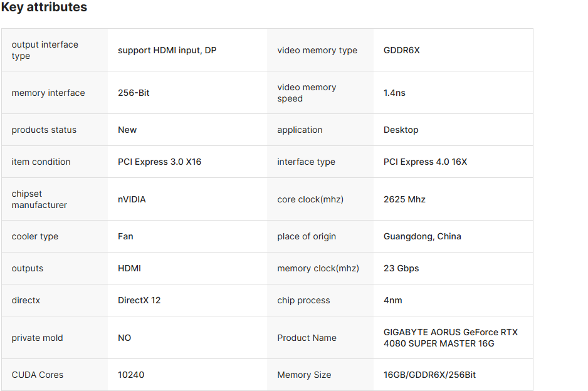Image resolution: width=588 pixels, height=391 pixels.
Task: Select the GIGABYTE AORUS product name text
Action: 450,338
